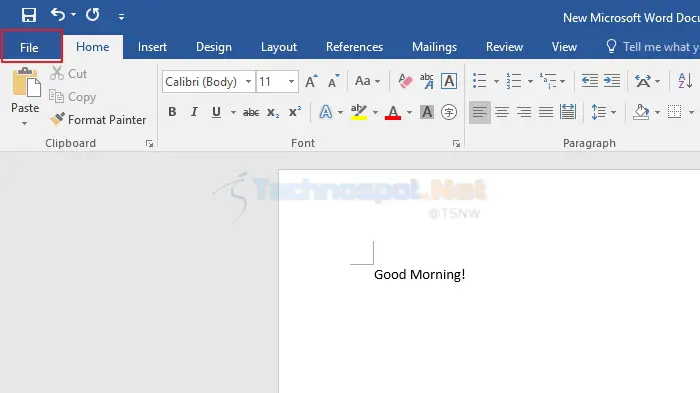This screenshot has width=700, height=393.
Task: Click Increase Indent icon
Action: 612,81
